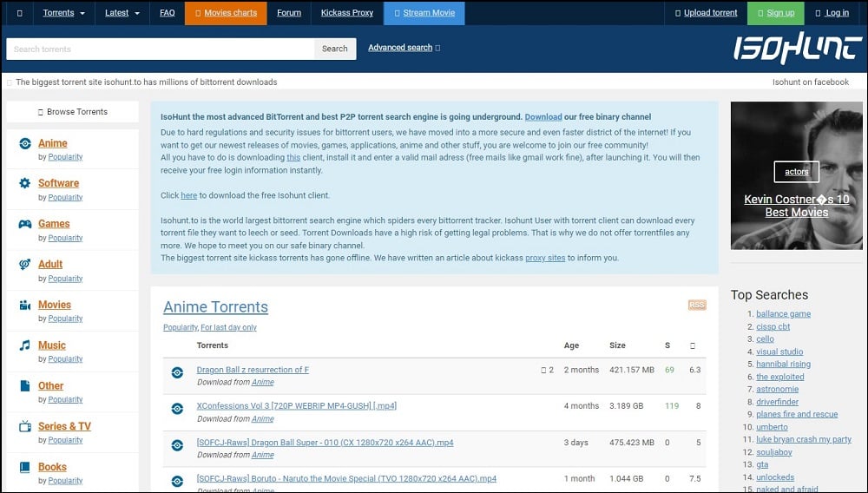Open Movies charts tab
The image size is (868, 493).
point(226,13)
